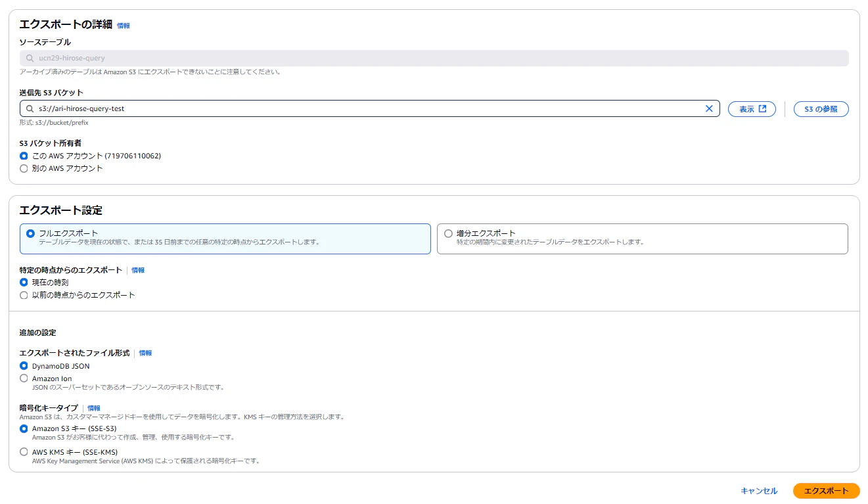Open 情報 link next to エクスポートされたファイル形式
Viewport: 868px width, 504px height.
click(x=145, y=353)
